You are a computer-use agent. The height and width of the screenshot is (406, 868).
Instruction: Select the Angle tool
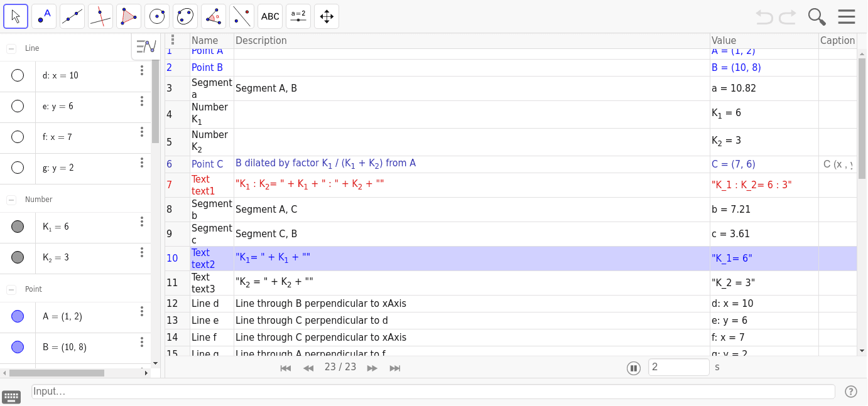(214, 16)
